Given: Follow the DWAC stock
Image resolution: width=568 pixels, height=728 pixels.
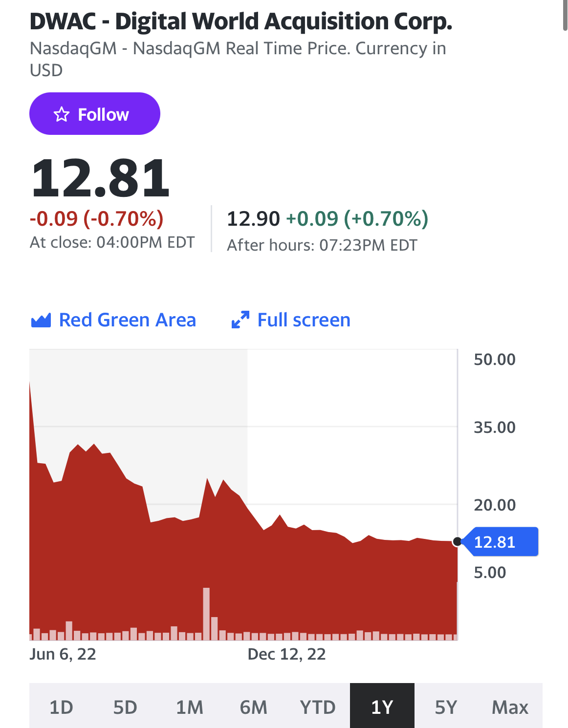Looking at the screenshot, I should [x=95, y=114].
